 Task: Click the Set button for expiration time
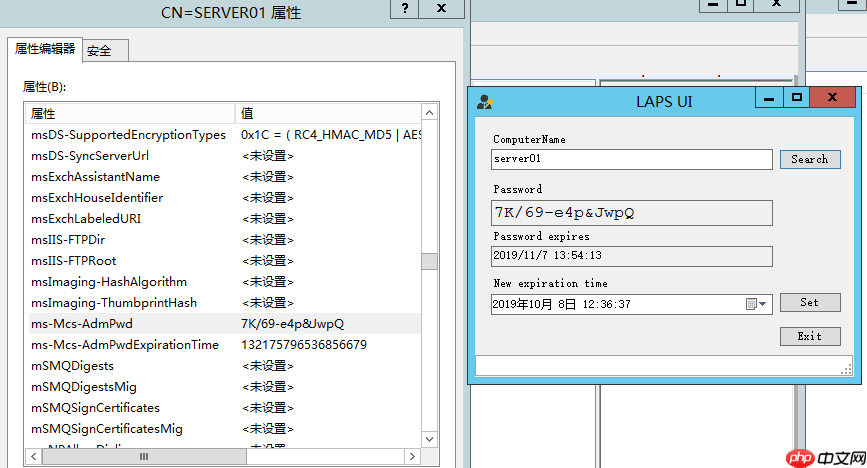pyautogui.click(x=810, y=303)
